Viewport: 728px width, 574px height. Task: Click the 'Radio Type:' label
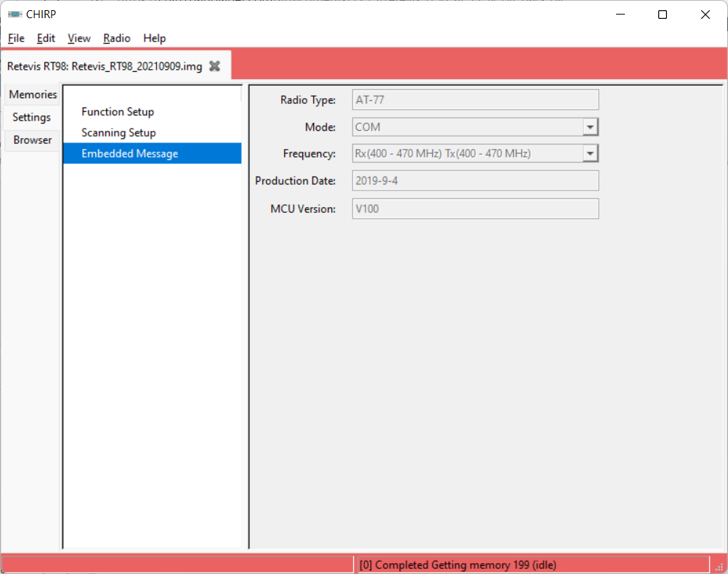tap(308, 100)
